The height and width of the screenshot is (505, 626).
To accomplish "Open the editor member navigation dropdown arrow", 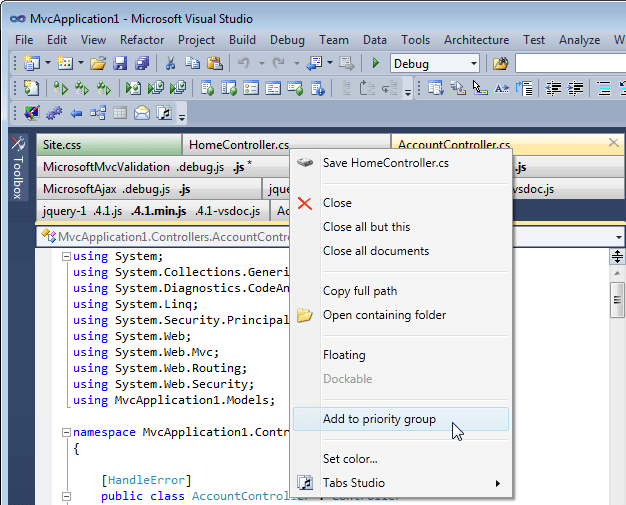I will coord(618,237).
